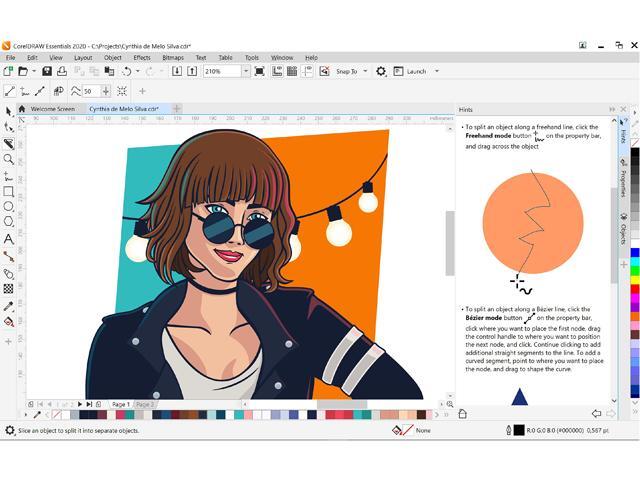
Task: Go to next page arrow
Action: [x=80, y=404]
